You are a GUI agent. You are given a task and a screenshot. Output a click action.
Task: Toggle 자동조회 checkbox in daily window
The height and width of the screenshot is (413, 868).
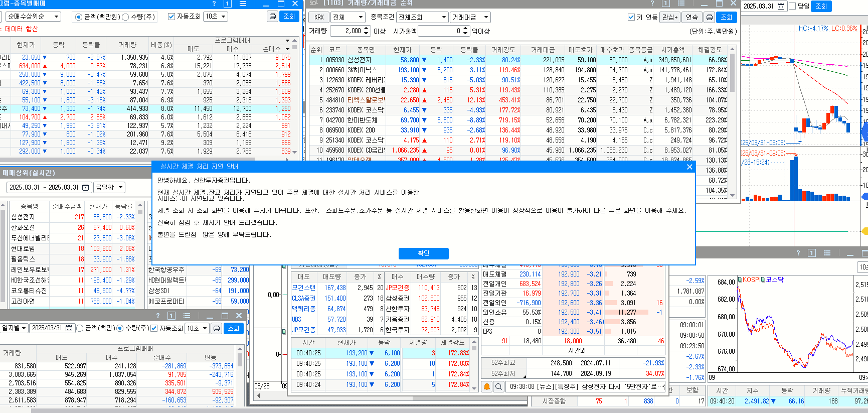(154, 328)
